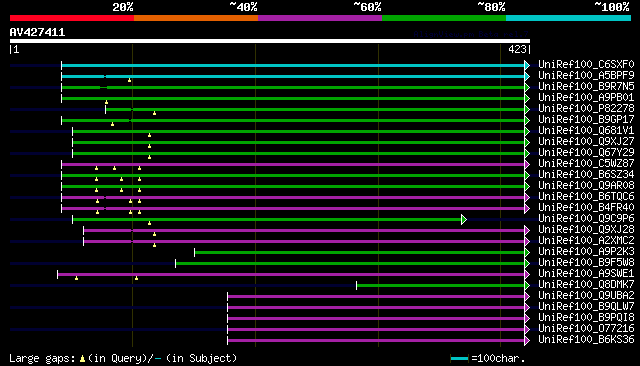Image resolution: width=640 pixels, height=366 pixels.
Task: Open the UniRef100_P82278 hit label
Action: click(x=586, y=109)
